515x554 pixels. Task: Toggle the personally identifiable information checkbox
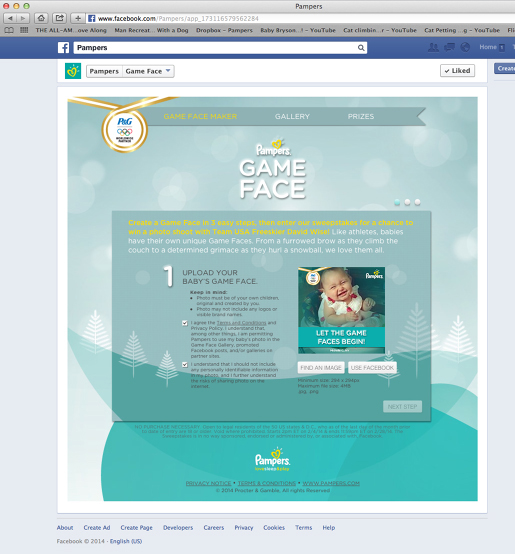pyautogui.click(x=185, y=364)
